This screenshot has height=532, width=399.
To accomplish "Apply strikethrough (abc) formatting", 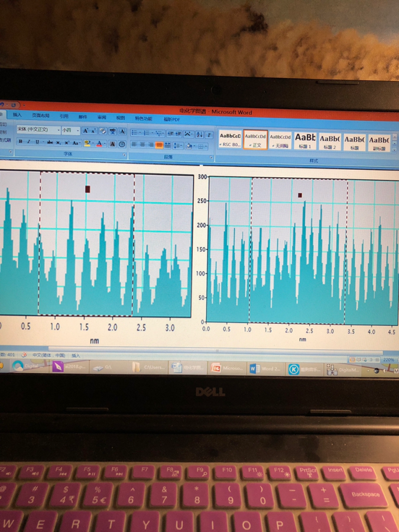I will coord(50,142).
